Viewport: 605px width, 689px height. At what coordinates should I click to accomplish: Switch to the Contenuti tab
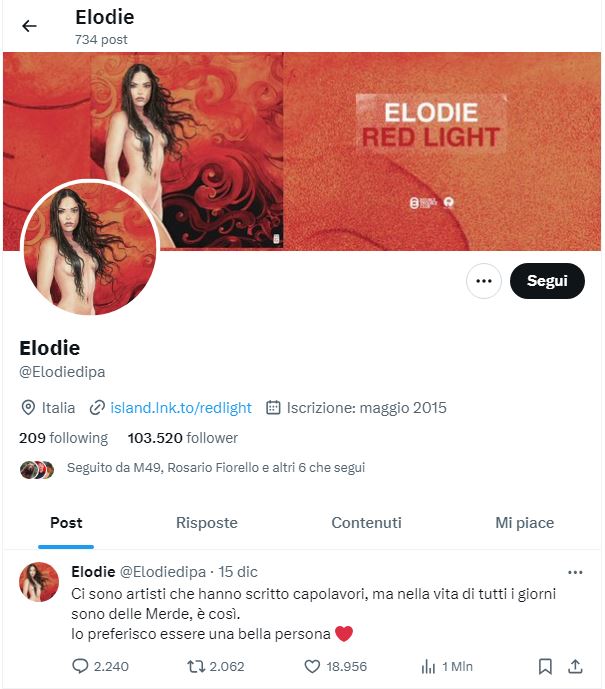click(366, 523)
